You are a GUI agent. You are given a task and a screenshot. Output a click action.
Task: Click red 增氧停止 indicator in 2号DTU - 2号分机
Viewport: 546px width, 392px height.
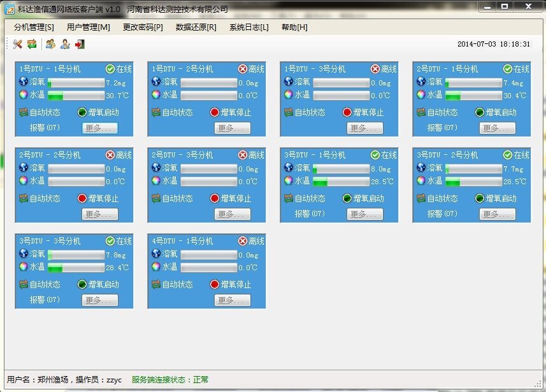(x=82, y=198)
